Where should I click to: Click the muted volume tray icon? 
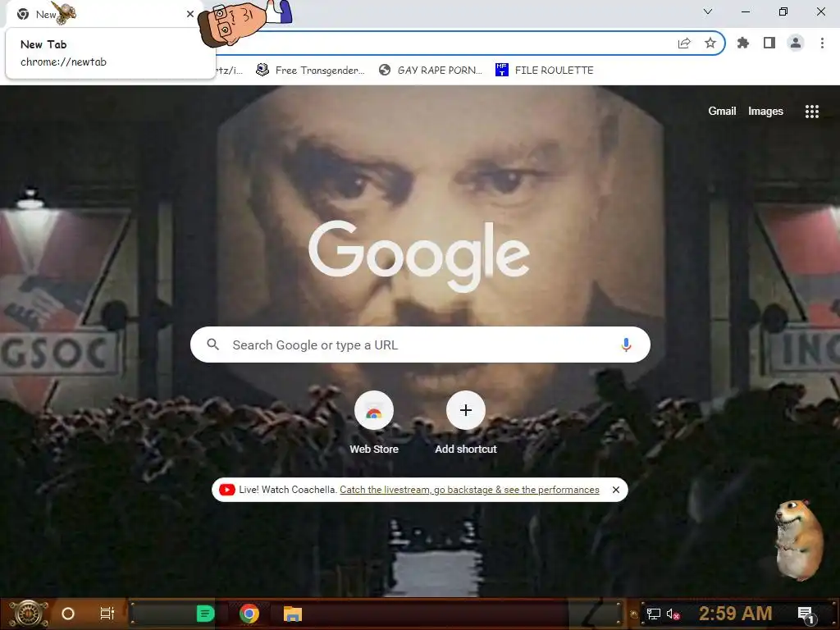[673, 614]
